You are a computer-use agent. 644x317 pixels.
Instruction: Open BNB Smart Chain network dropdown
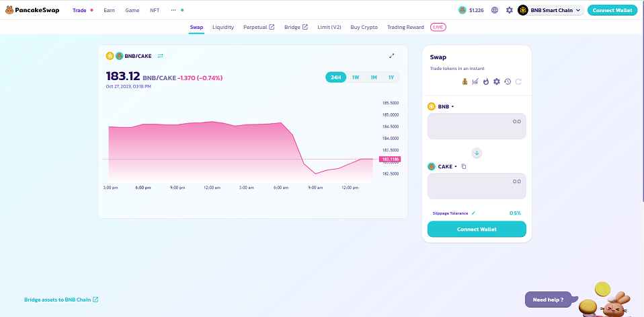click(x=549, y=10)
